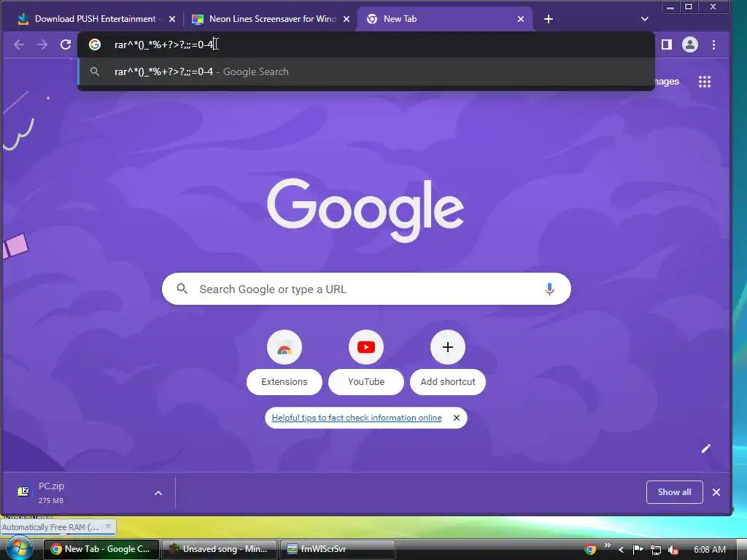Screen dimensions: 747x560
Task: Dismiss the fact check tips banner
Action: coord(457,418)
